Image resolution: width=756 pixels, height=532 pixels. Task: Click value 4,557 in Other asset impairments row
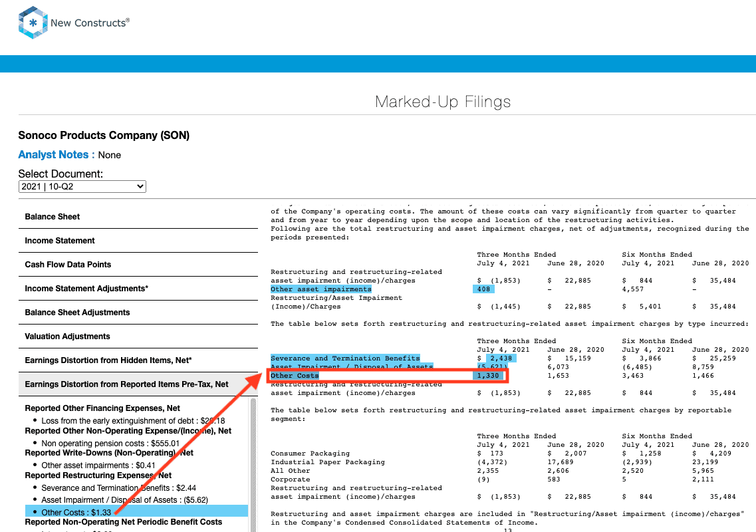tap(632, 289)
